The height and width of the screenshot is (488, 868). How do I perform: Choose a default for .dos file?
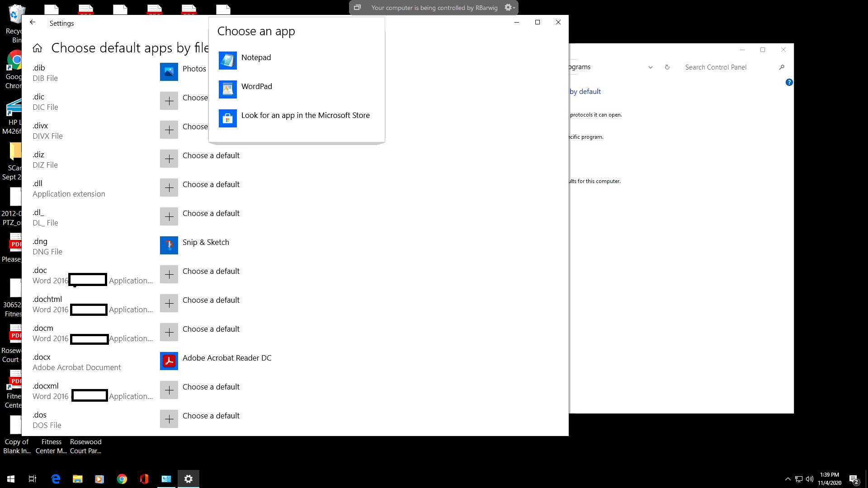point(211,416)
